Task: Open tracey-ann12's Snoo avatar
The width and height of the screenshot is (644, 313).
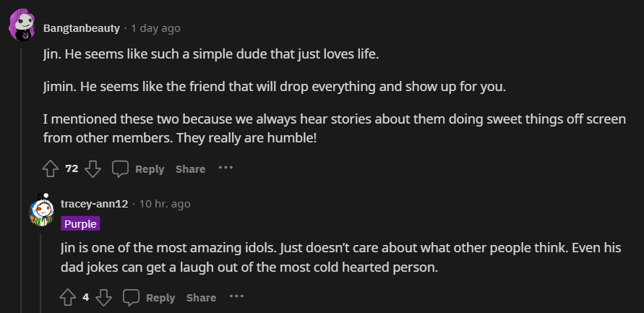Action: [x=41, y=210]
